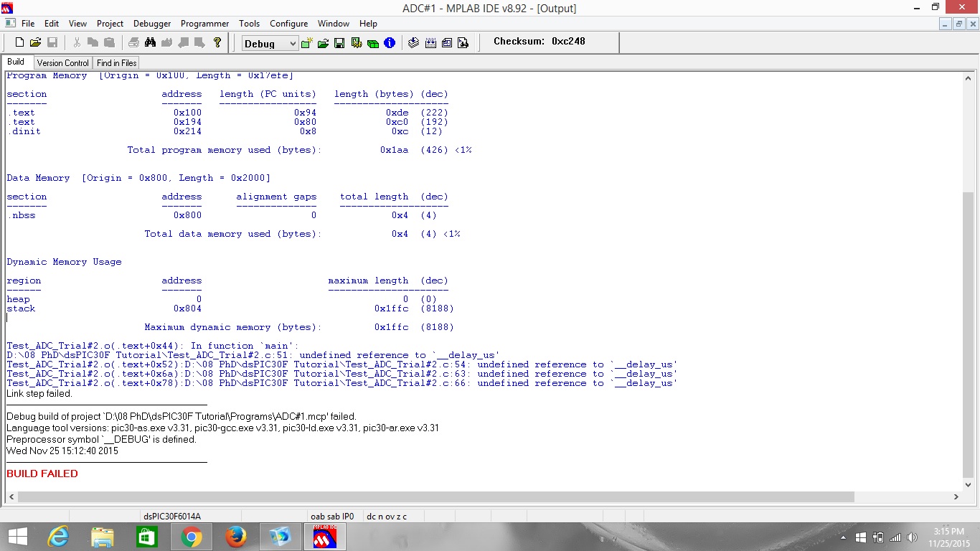The height and width of the screenshot is (551, 980).
Task: Click the Open Project green folder icon
Action: pos(324,43)
